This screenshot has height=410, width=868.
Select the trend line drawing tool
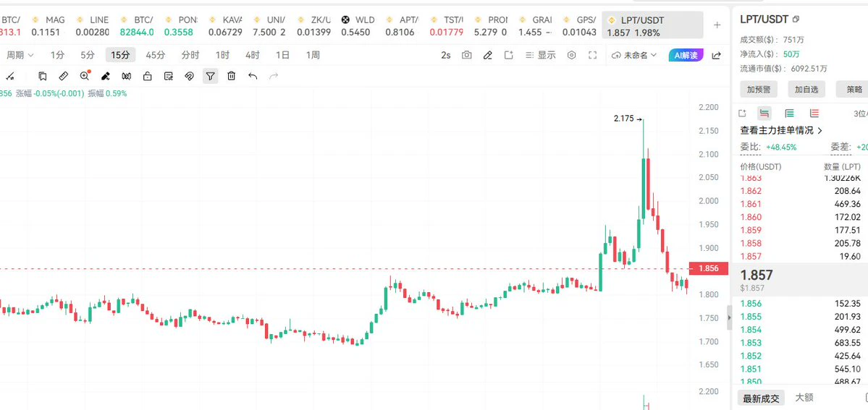[9, 77]
